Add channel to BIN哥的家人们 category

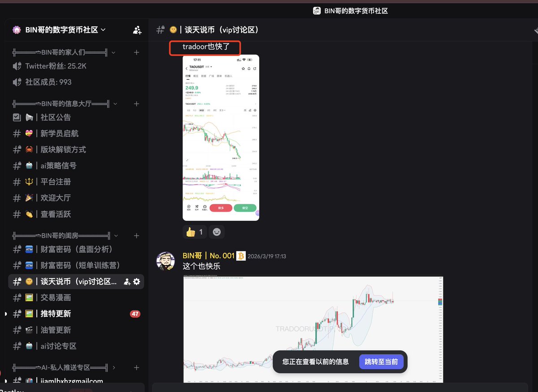(137, 52)
